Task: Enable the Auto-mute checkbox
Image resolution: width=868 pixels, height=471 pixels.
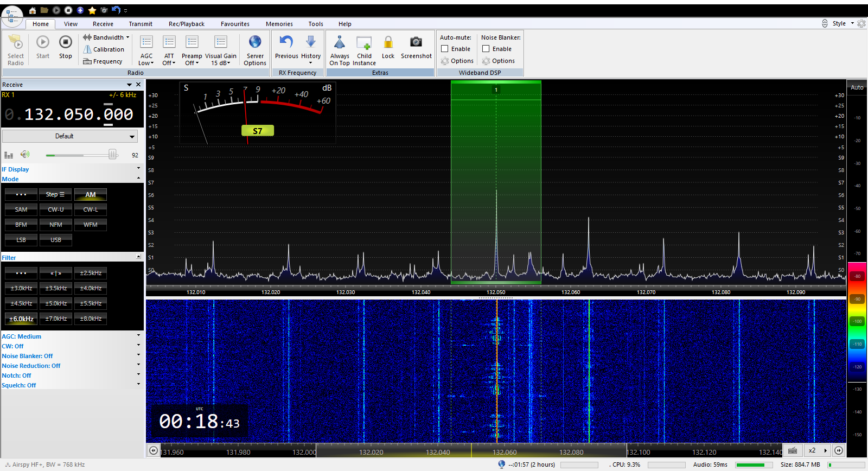Action: pos(445,49)
